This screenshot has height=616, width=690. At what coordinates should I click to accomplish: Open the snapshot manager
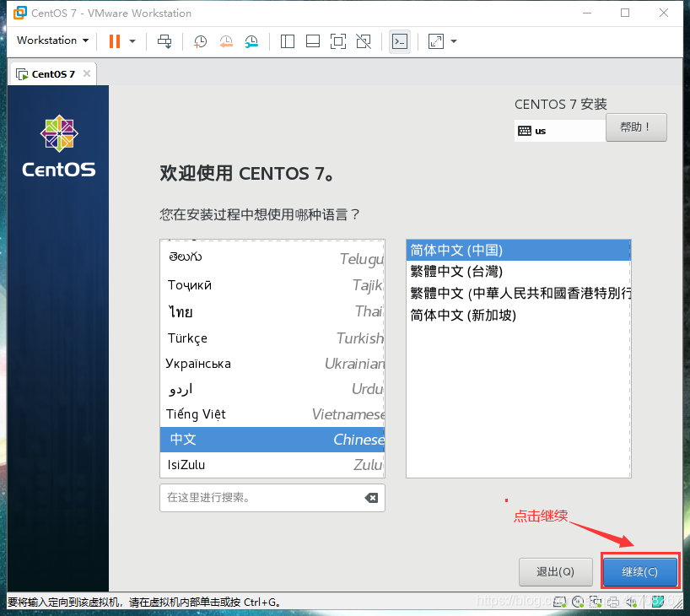(251, 42)
